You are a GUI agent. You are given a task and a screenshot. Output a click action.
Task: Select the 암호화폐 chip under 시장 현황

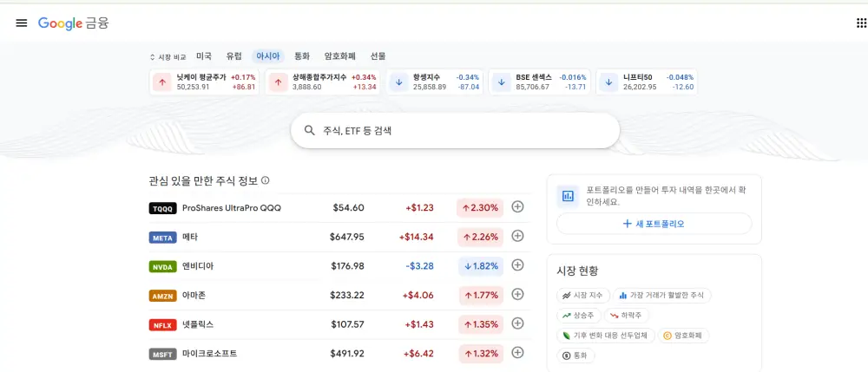[x=684, y=336]
